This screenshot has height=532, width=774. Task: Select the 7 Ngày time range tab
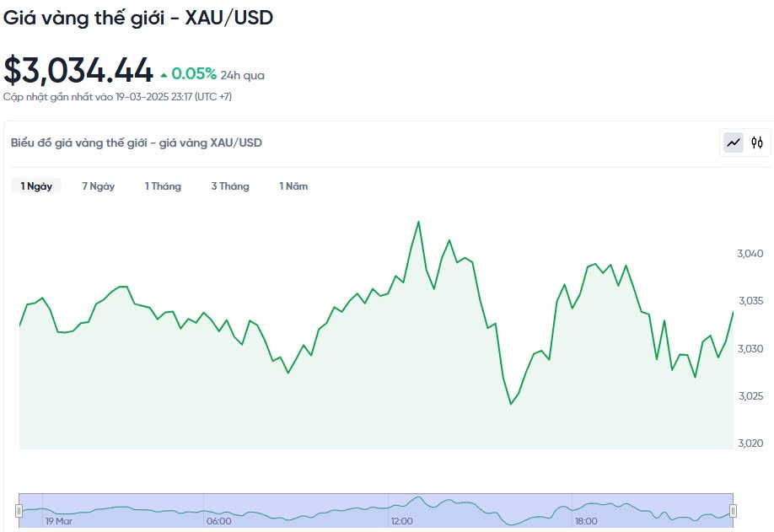[98, 186]
